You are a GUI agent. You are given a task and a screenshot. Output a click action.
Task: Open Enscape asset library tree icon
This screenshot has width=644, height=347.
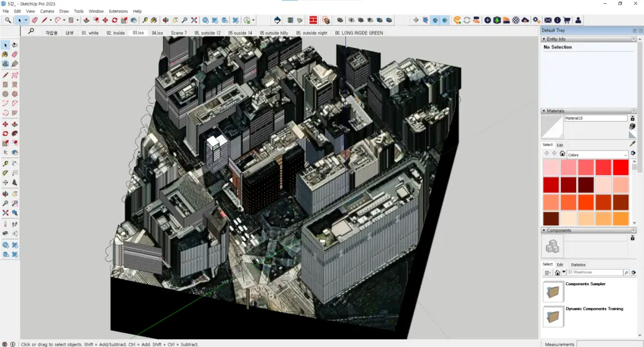point(497,20)
